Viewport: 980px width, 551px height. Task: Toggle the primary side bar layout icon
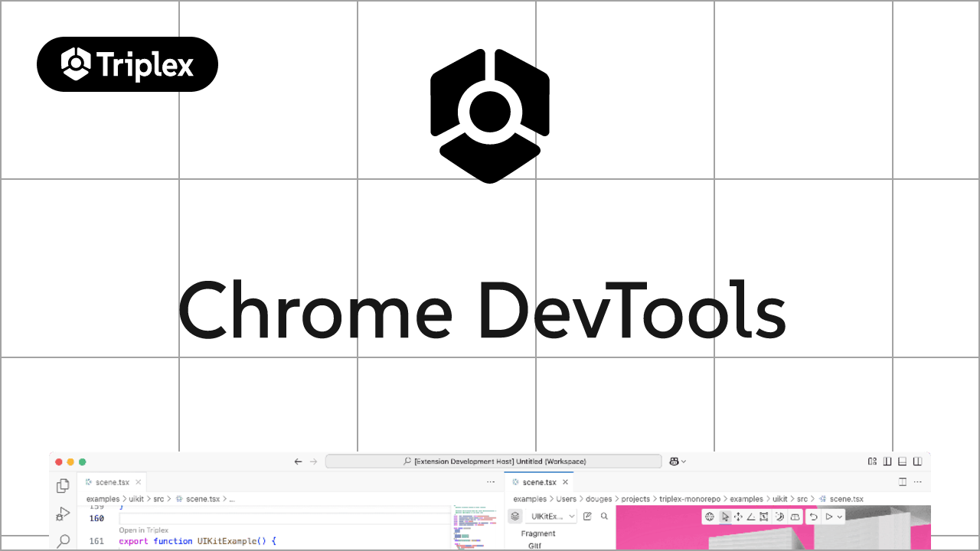click(x=887, y=461)
